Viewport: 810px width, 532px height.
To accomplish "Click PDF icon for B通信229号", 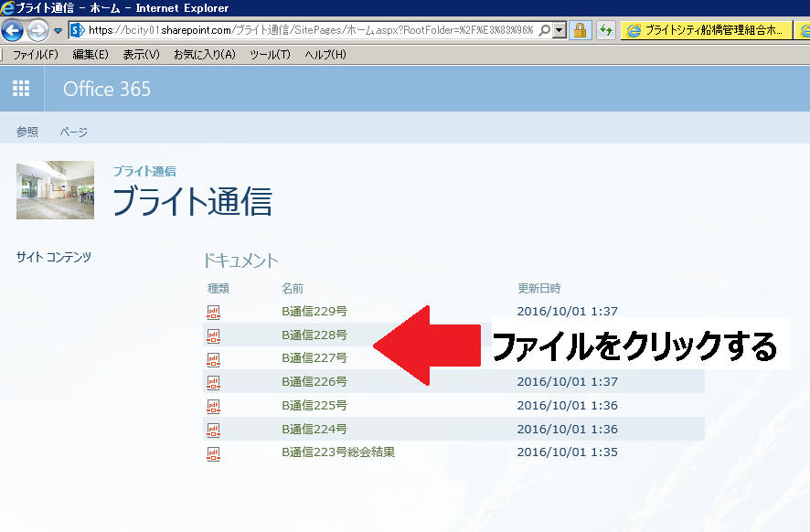I will [x=213, y=312].
